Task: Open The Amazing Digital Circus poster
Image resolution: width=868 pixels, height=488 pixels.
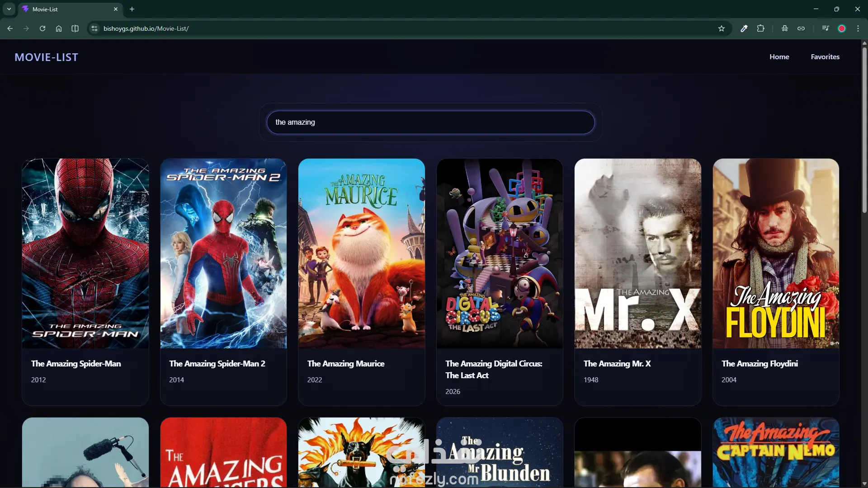Action: click(x=500, y=253)
